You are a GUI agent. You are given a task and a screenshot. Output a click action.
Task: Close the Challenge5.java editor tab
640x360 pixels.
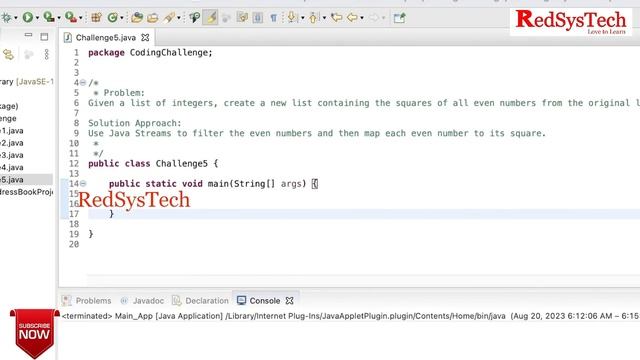point(145,38)
